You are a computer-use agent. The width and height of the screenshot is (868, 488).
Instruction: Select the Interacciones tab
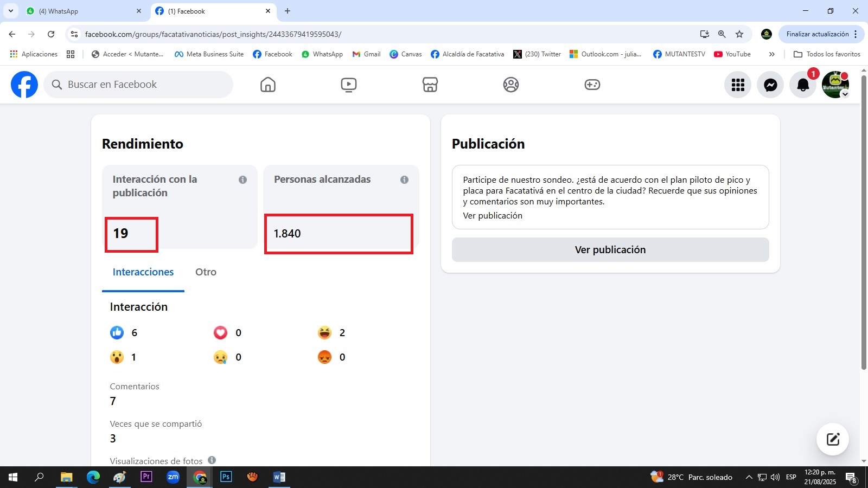click(143, 272)
